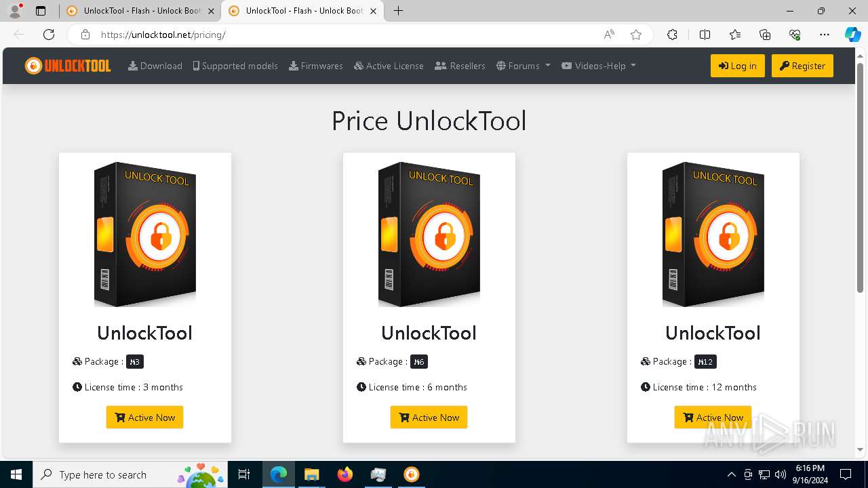Open a new browser tab

399,11
